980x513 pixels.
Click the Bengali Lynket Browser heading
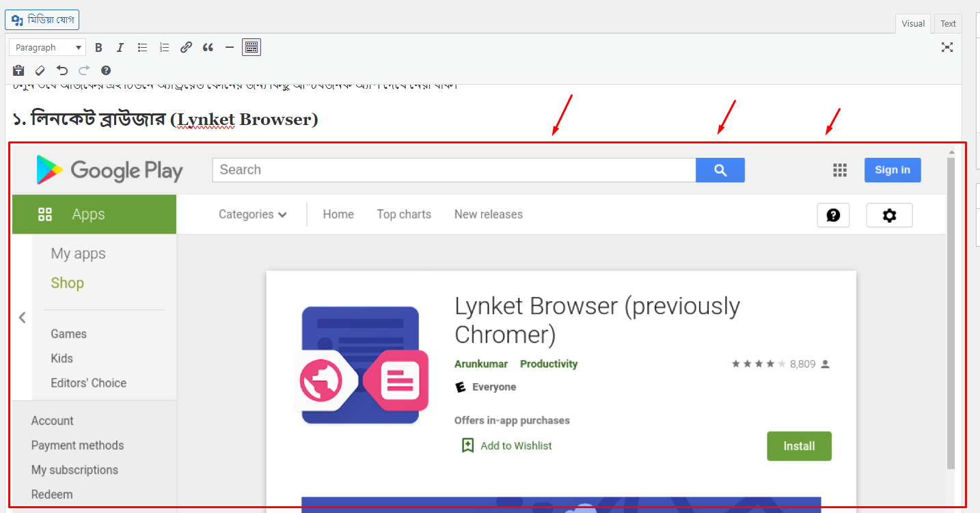click(165, 120)
